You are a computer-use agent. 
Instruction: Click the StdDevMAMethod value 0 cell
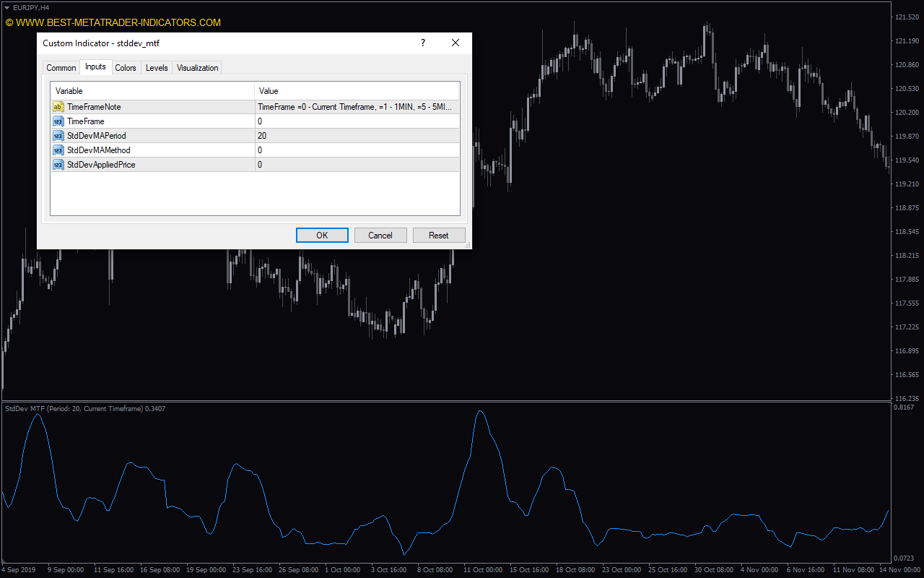tap(357, 150)
